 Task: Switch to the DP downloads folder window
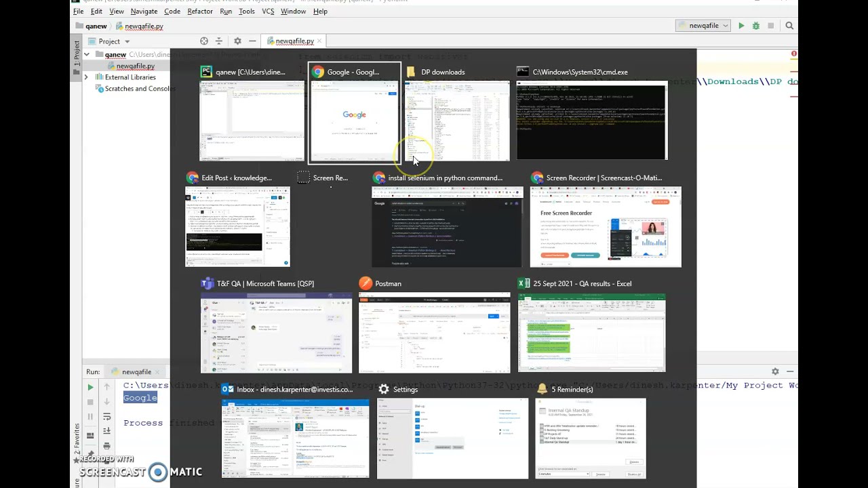point(456,121)
